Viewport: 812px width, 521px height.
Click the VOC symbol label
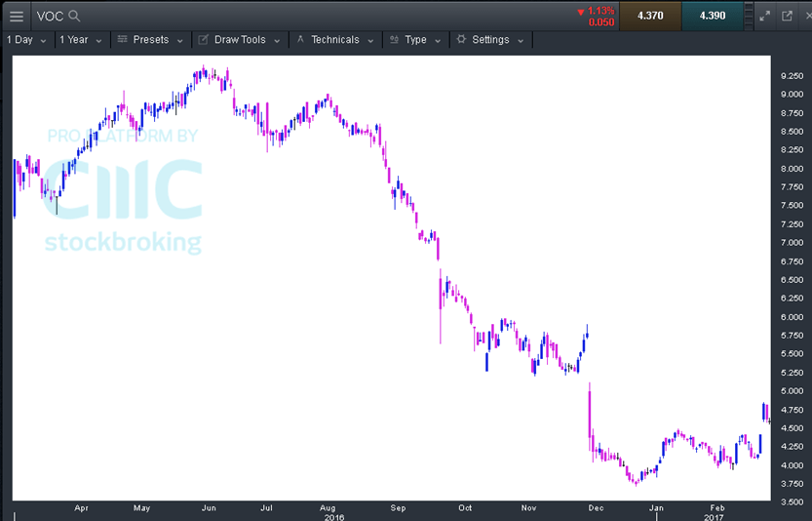tap(50, 16)
